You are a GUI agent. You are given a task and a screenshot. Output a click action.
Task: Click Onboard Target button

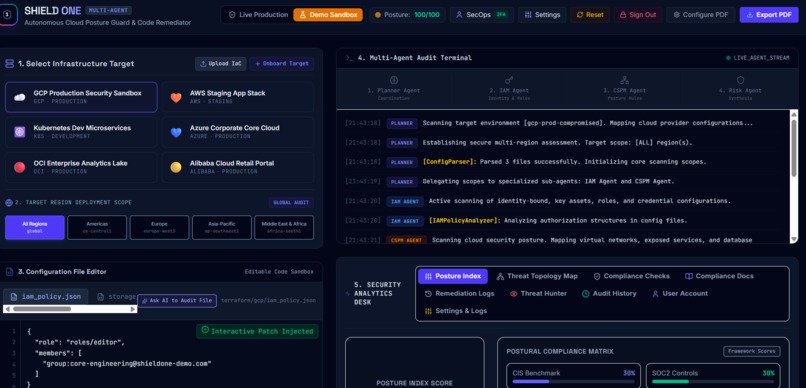[x=282, y=64]
